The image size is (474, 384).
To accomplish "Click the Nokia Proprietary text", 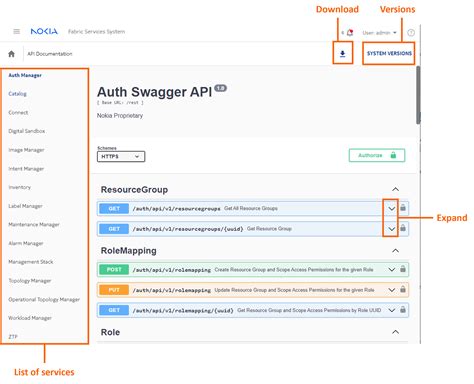I will click(x=120, y=116).
